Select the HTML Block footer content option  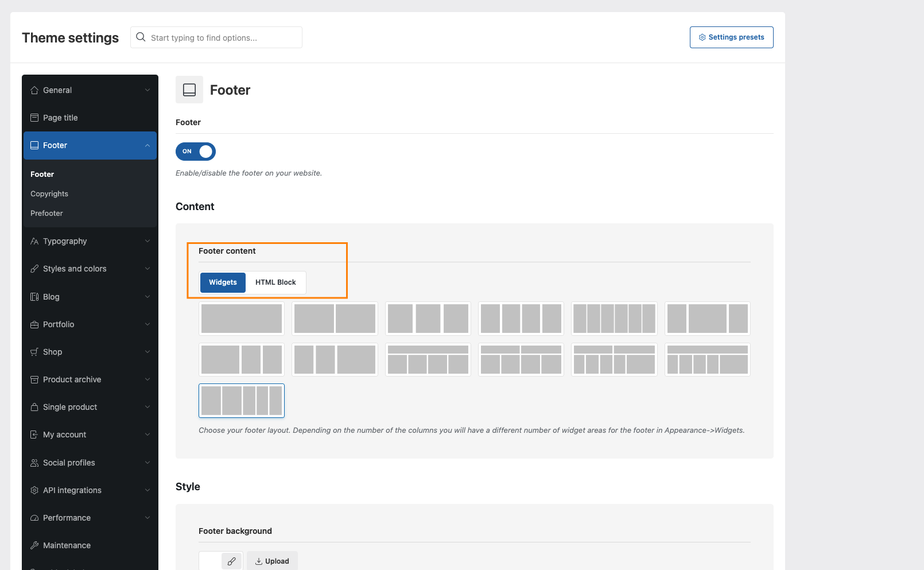point(275,282)
